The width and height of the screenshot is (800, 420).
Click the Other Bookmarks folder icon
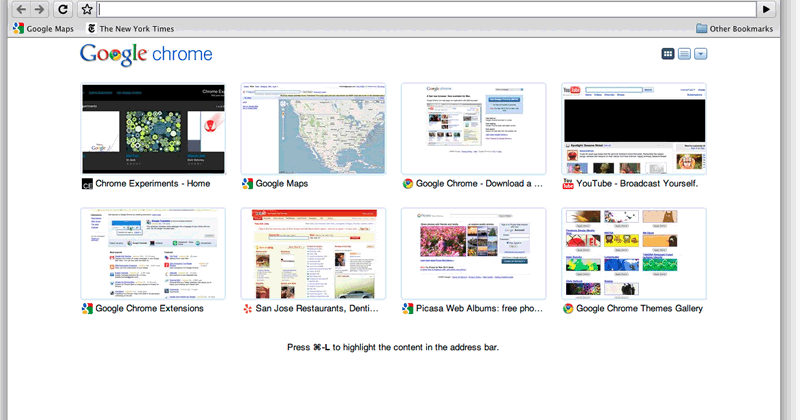pos(702,29)
